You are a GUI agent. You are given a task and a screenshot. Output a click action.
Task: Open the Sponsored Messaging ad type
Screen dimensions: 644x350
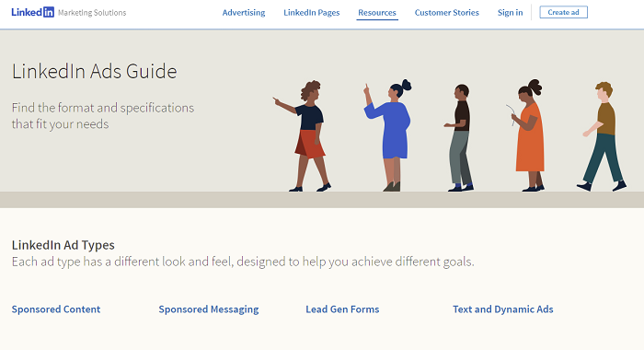(209, 309)
